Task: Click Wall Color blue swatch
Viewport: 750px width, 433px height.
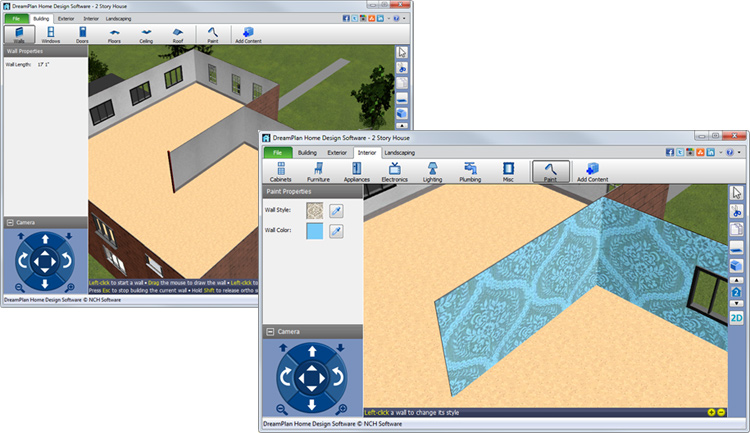Action: [314, 231]
